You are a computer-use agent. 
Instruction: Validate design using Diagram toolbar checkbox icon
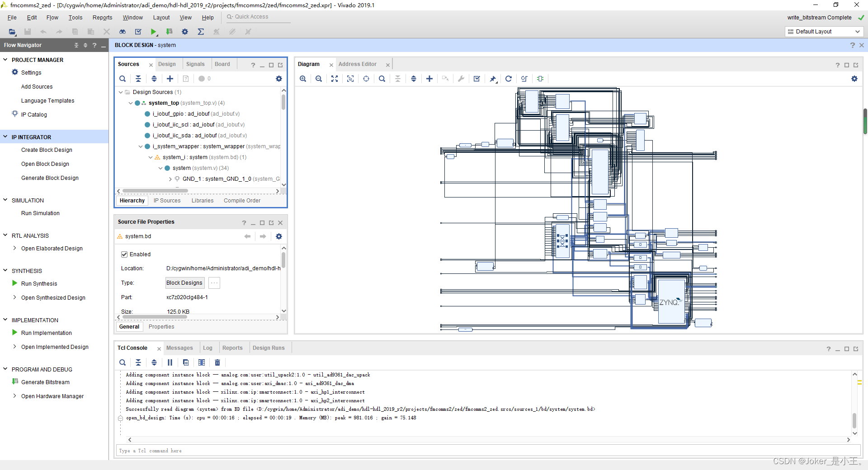point(476,79)
